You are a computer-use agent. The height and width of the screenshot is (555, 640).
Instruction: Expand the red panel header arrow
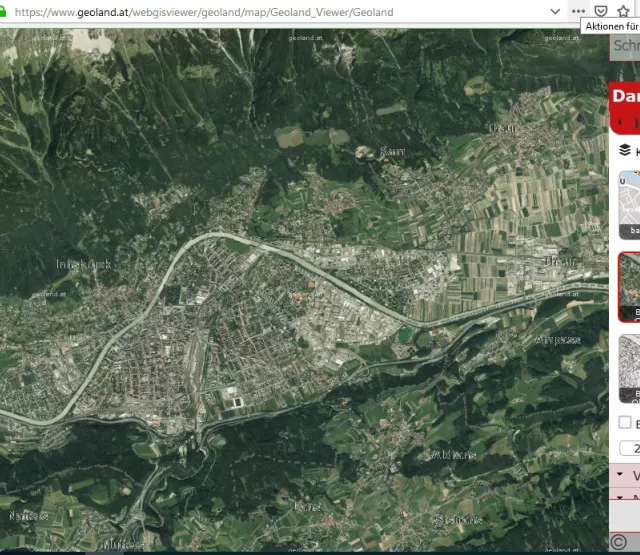click(620, 122)
